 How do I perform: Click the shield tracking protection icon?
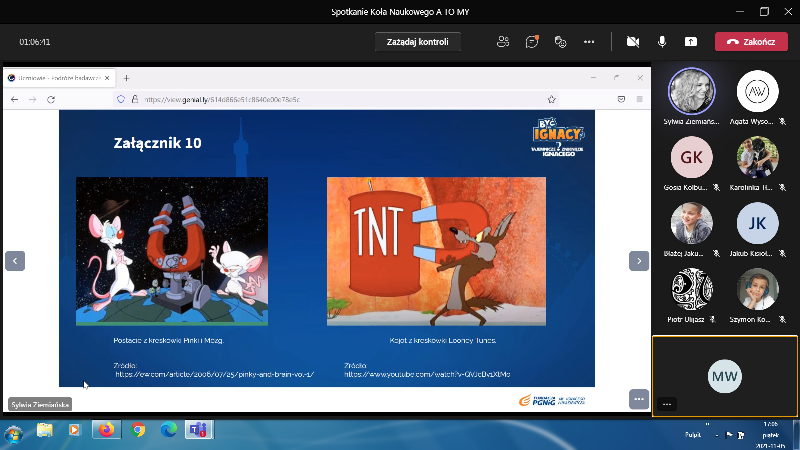(x=121, y=99)
